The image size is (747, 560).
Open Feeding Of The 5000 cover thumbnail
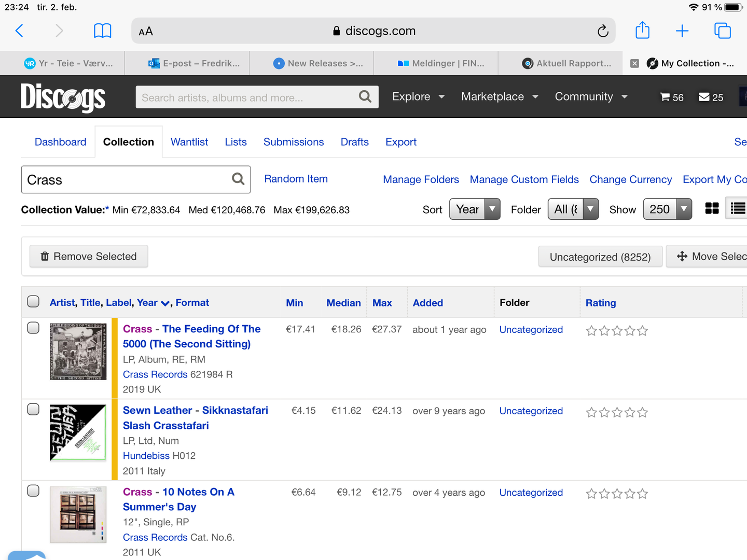[x=78, y=352]
